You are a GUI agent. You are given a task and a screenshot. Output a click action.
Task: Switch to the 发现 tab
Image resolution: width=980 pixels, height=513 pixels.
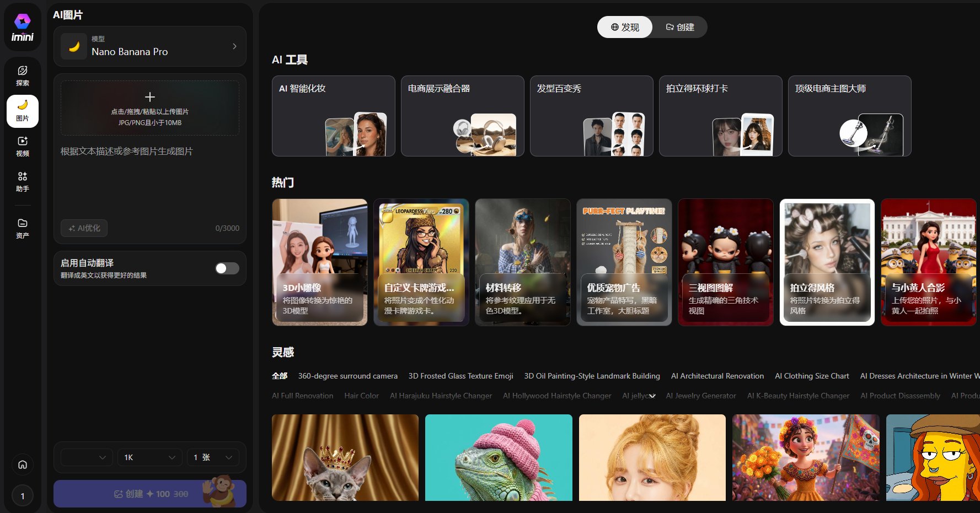click(625, 27)
